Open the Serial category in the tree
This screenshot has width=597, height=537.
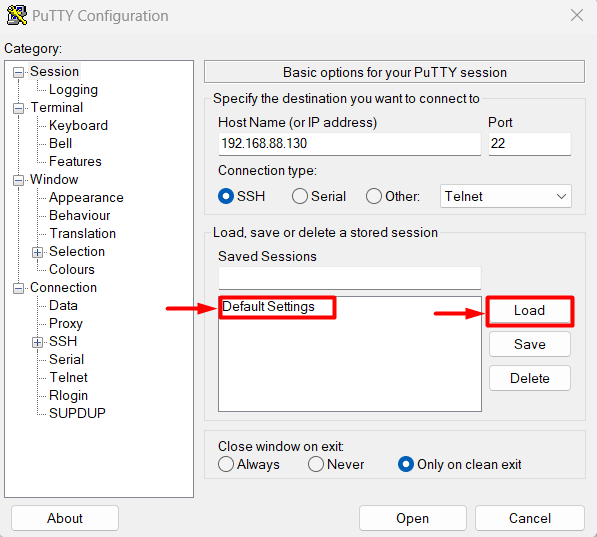[x=67, y=359]
